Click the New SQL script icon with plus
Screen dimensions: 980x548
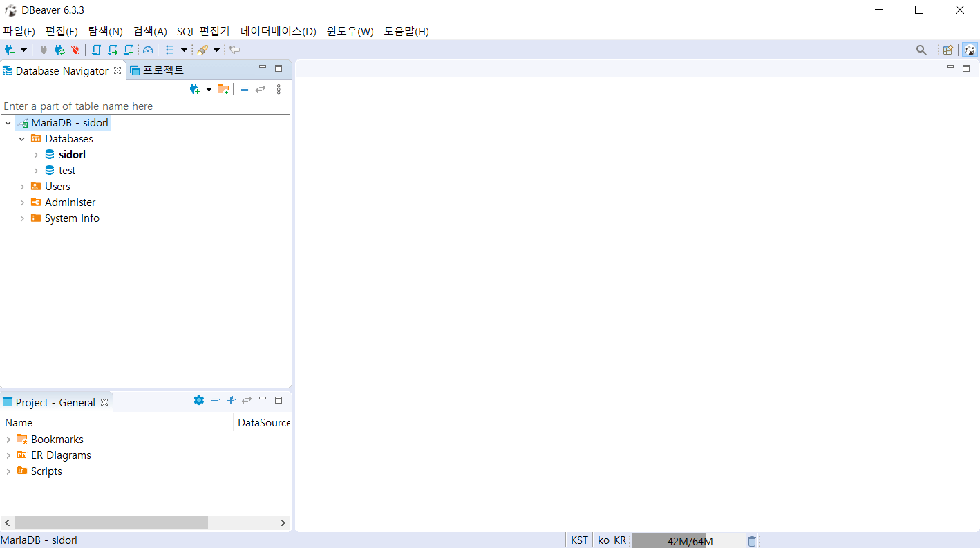[x=129, y=50]
